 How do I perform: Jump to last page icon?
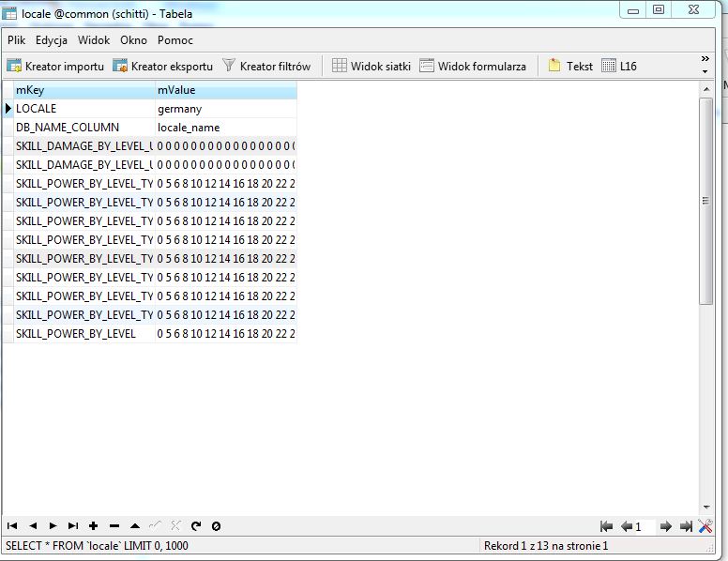686,526
